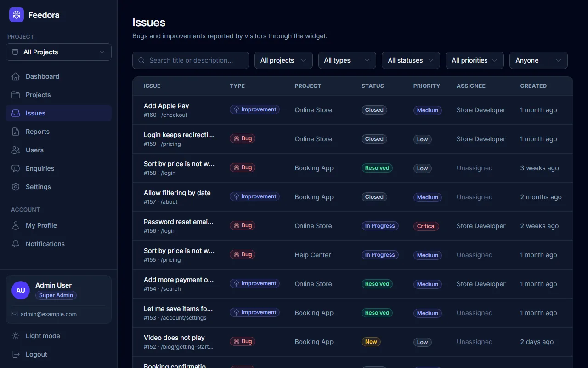Click the Super Admin badge

click(x=56, y=295)
